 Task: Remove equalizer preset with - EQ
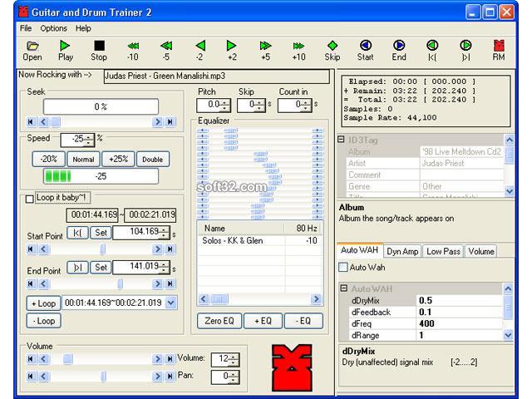(x=303, y=321)
